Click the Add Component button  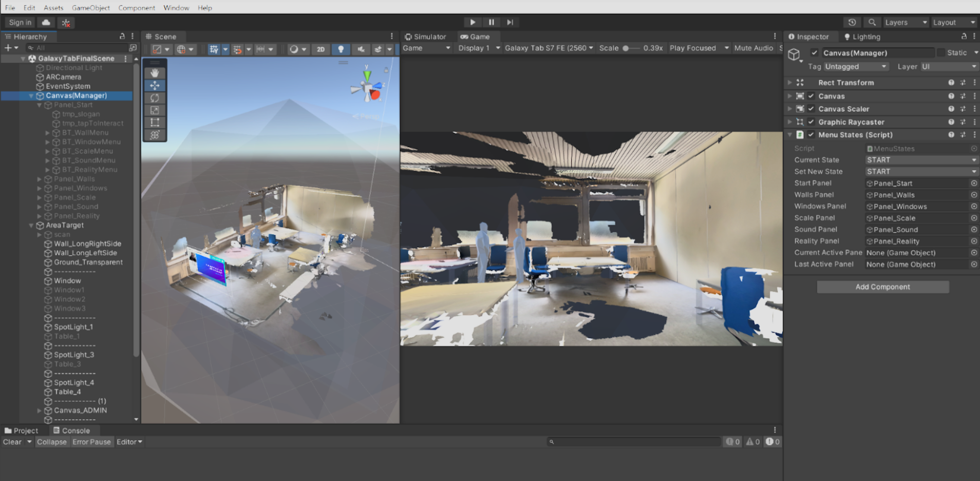[x=882, y=287]
